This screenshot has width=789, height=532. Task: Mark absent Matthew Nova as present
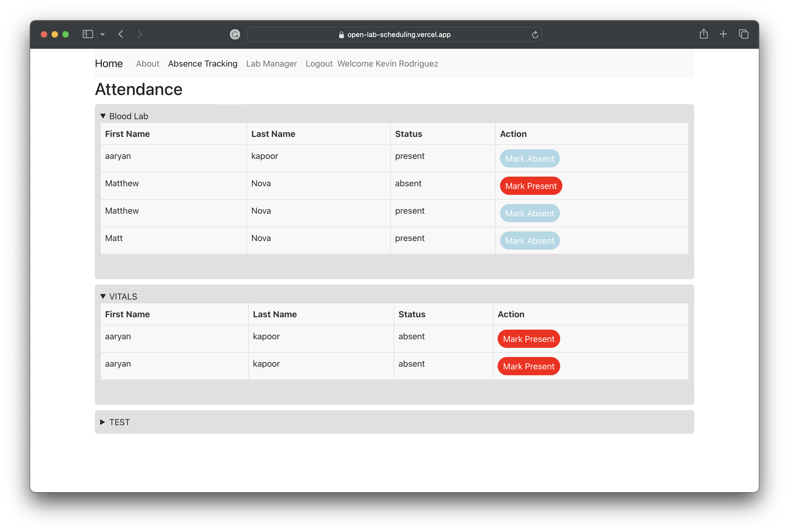pyautogui.click(x=530, y=186)
